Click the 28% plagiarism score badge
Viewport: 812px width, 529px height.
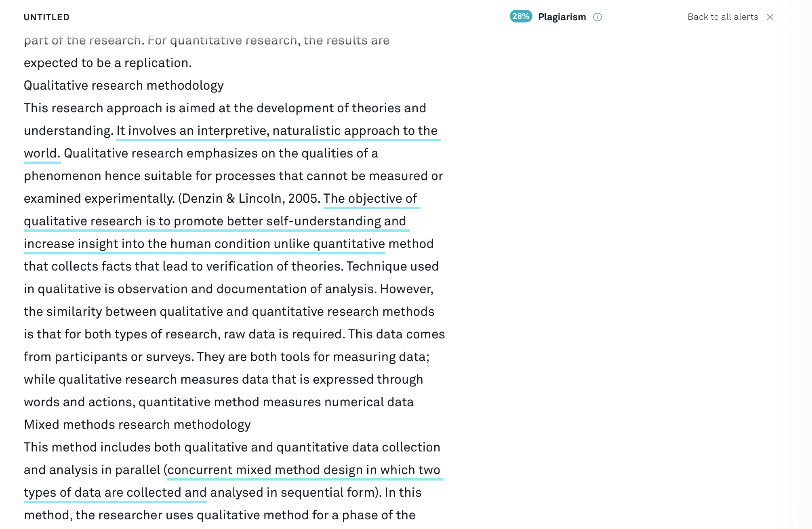point(521,17)
